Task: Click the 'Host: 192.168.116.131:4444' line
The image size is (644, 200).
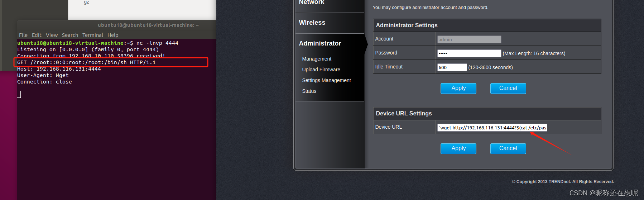Action: tap(59, 69)
